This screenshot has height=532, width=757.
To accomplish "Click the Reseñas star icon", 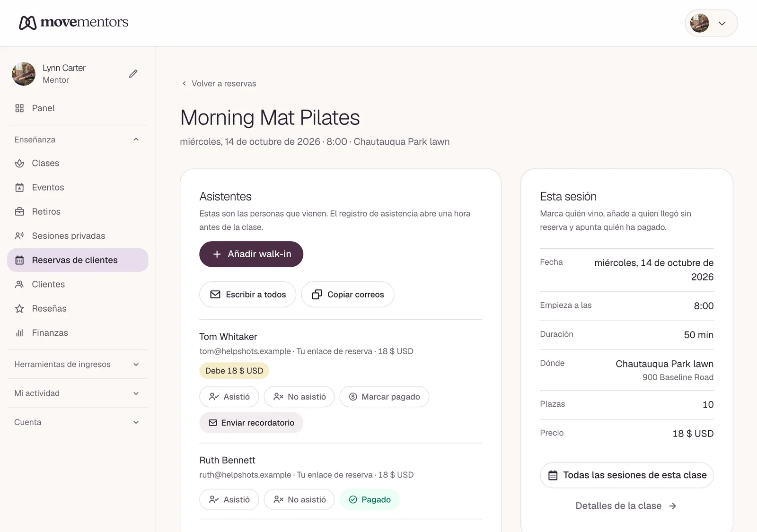I will pyautogui.click(x=19, y=308).
